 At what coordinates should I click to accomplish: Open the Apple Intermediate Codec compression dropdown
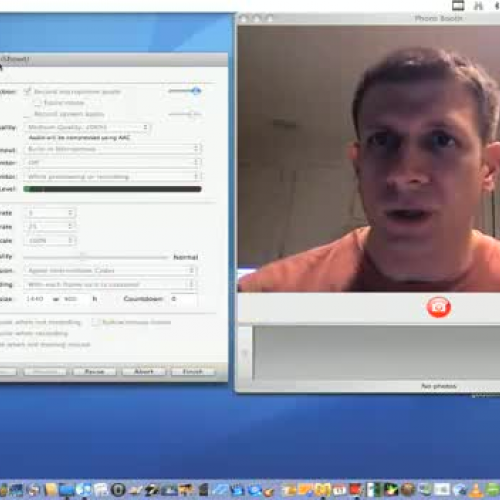click(x=110, y=270)
